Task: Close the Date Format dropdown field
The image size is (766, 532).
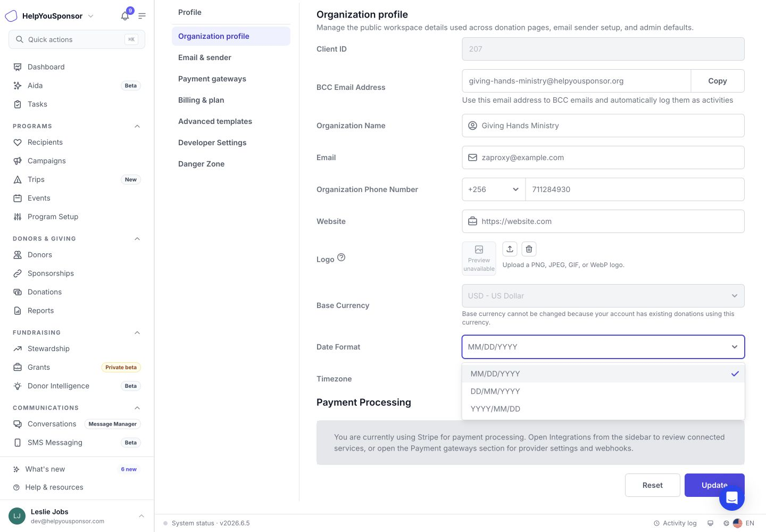Action: [x=603, y=347]
